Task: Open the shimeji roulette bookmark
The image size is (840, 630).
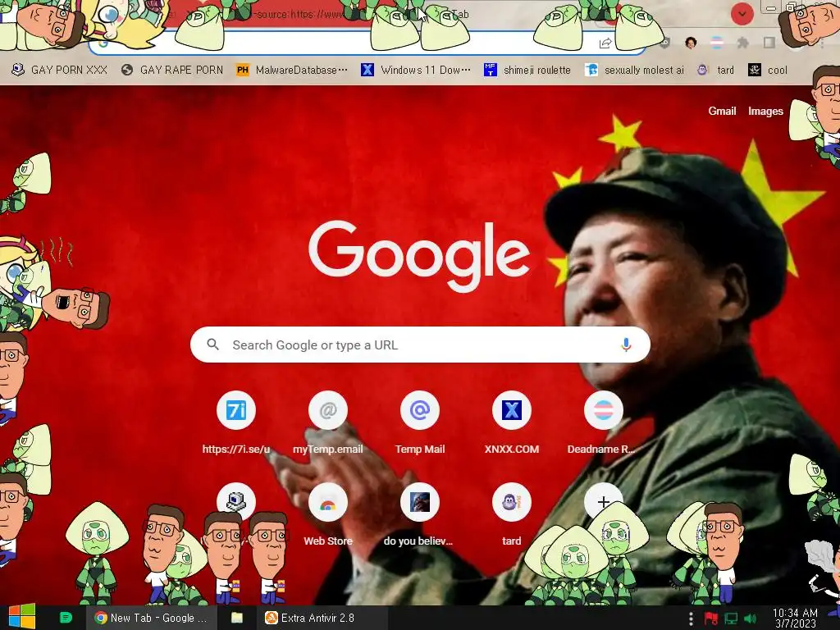Action: (x=528, y=70)
